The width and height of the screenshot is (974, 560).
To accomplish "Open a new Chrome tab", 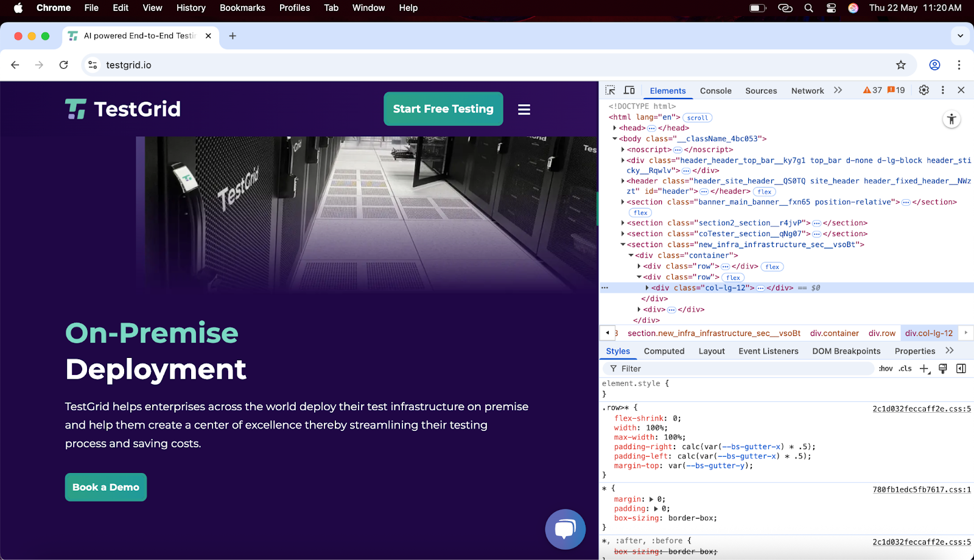I will [233, 36].
